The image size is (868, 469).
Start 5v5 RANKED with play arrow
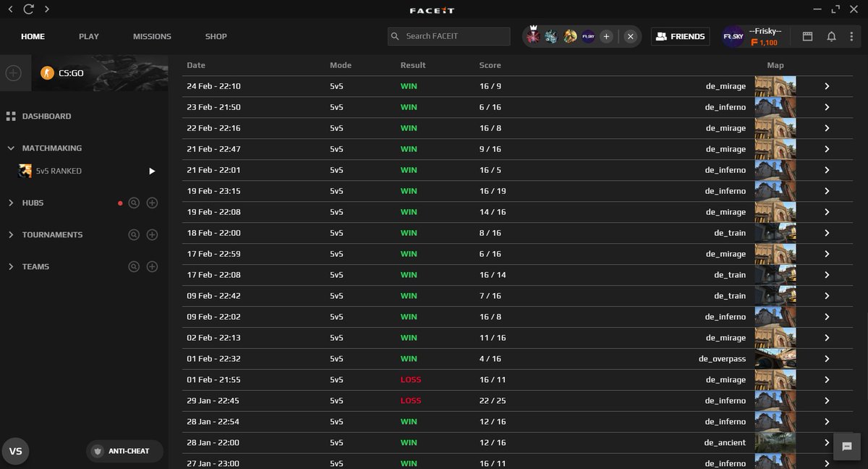click(152, 171)
